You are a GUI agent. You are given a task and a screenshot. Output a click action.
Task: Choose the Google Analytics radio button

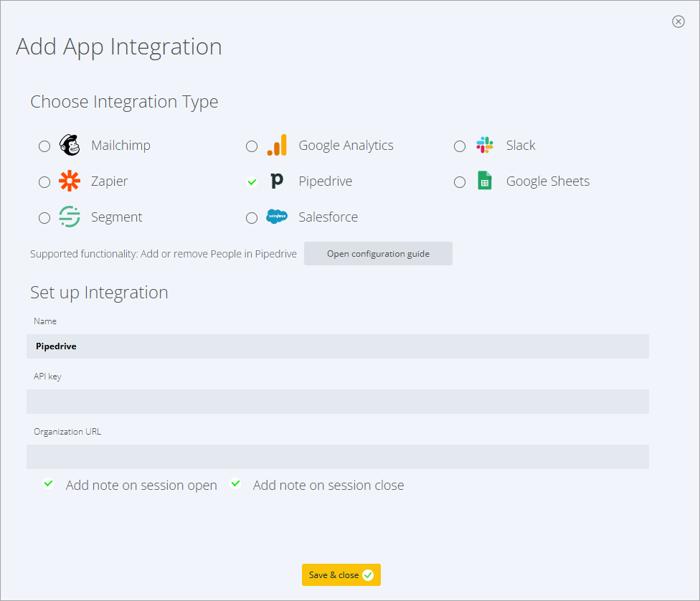252,146
